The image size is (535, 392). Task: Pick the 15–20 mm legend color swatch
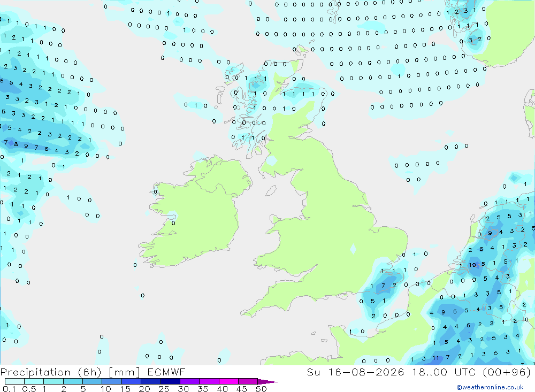132,381
